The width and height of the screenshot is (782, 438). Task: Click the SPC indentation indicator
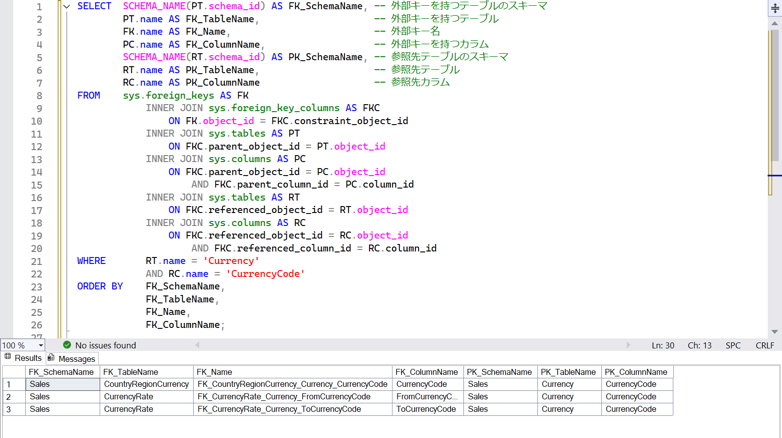(x=733, y=345)
